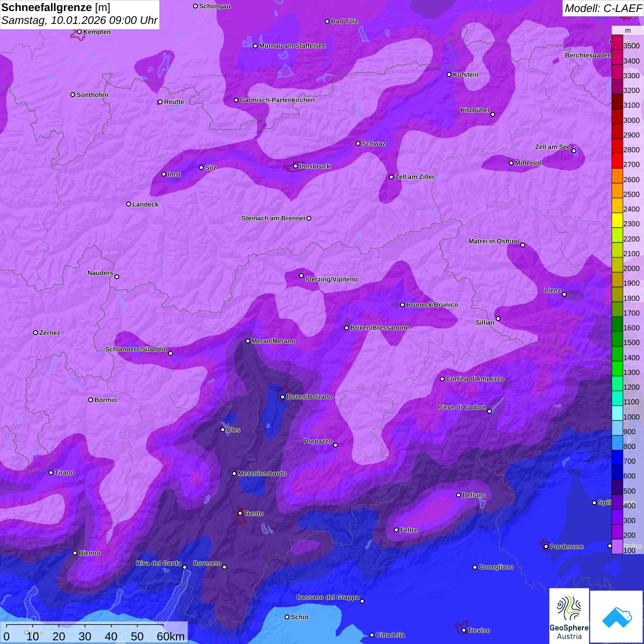This screenshot has height=644, width=644.
Task: Click the 2300 m yellow legend swatch
Action: [x=617, y=220]
